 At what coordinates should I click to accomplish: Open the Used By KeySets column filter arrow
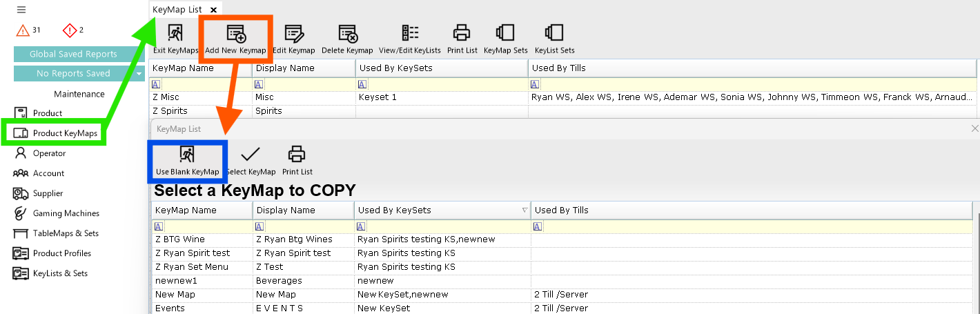(x=525, y=210)
